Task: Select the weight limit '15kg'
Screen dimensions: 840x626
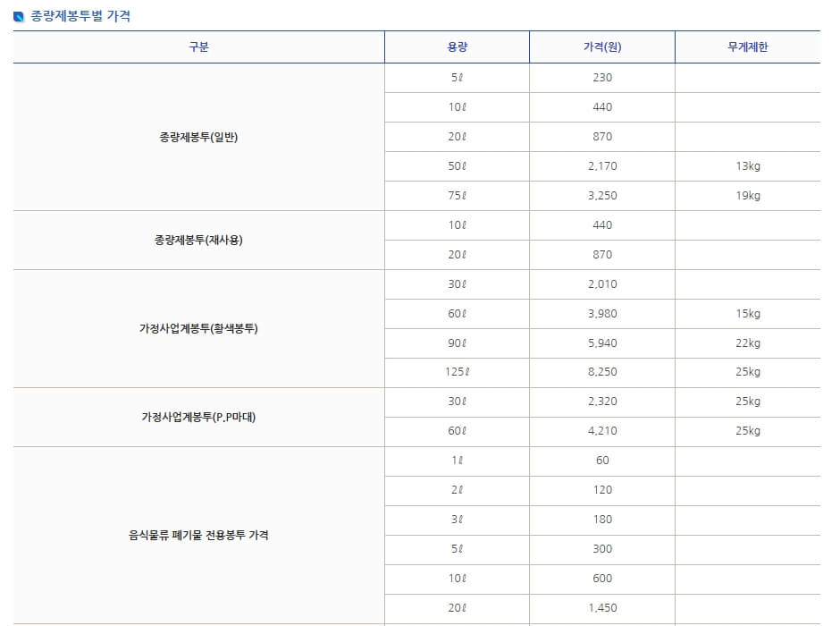Action: click(748, 314)
